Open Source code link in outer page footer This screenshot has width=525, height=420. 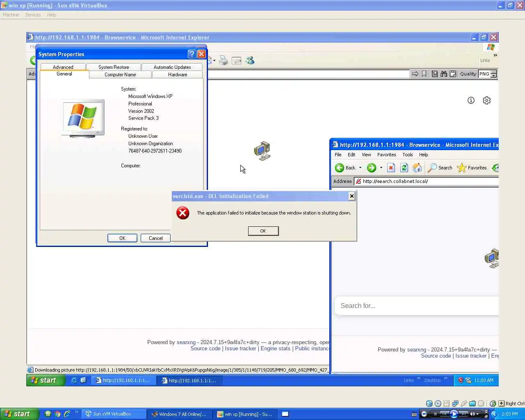coord(205,348)
